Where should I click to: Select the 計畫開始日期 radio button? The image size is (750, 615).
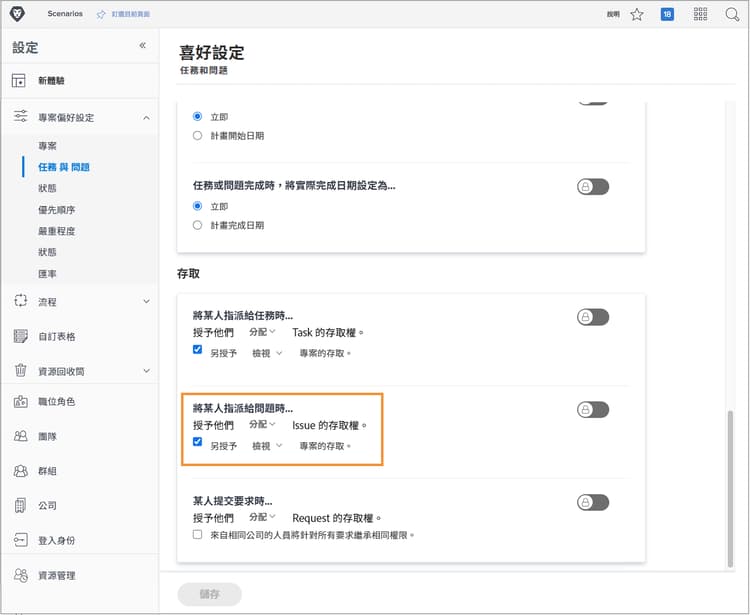[x=197, y=135]
